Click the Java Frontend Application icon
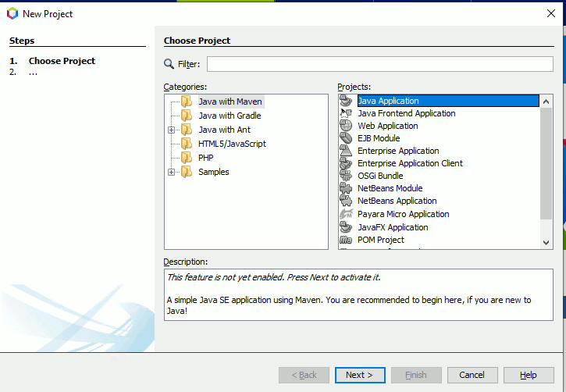 pos(346,113)
